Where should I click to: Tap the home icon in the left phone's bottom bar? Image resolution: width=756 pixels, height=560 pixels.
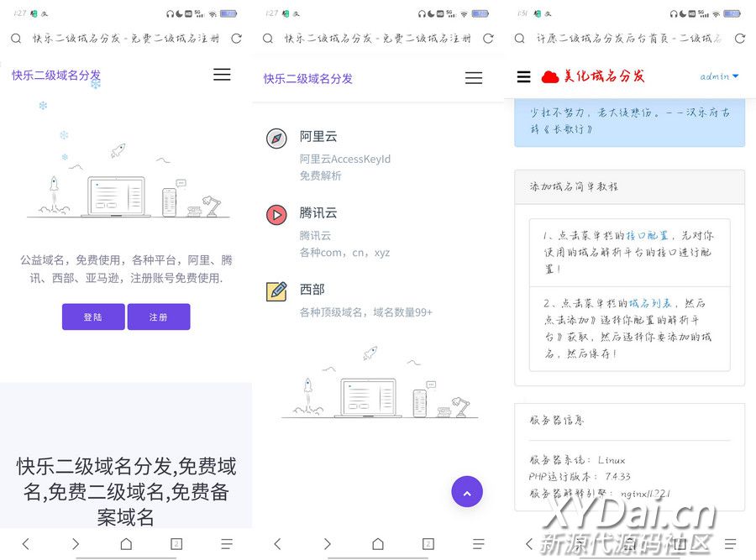pos(126,544)
